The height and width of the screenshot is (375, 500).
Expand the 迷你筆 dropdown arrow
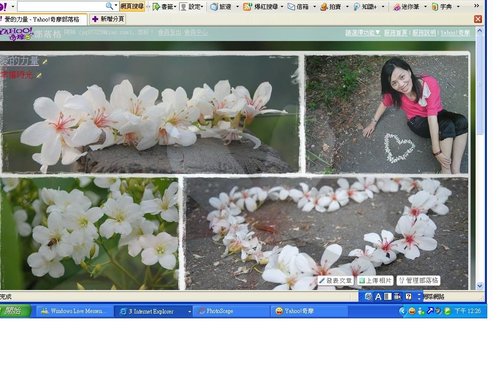coord(425,7)
